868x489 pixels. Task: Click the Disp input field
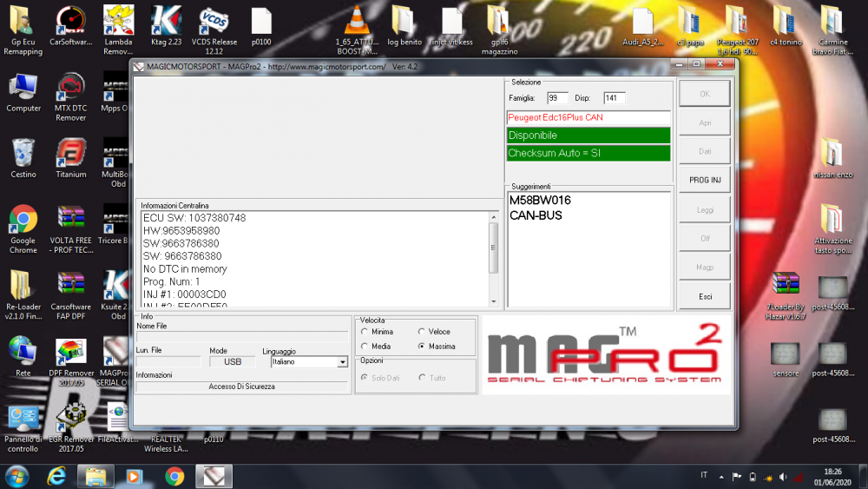tap(614, 98)
